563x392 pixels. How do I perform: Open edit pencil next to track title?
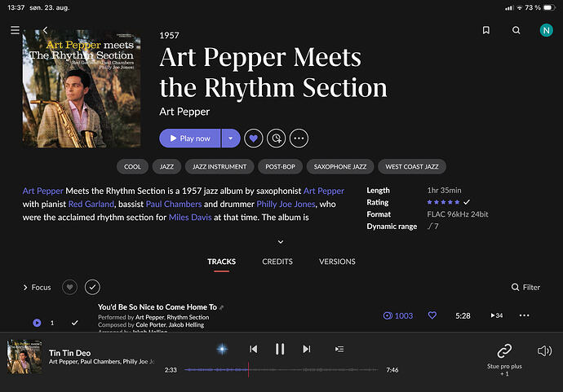point(222,307)
